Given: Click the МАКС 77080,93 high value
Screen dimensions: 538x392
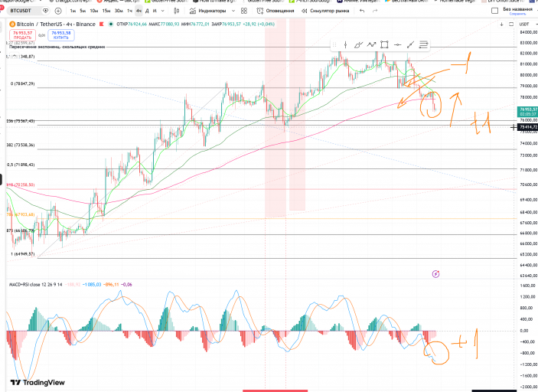Looking at the screenshot, I should [164, 24].
